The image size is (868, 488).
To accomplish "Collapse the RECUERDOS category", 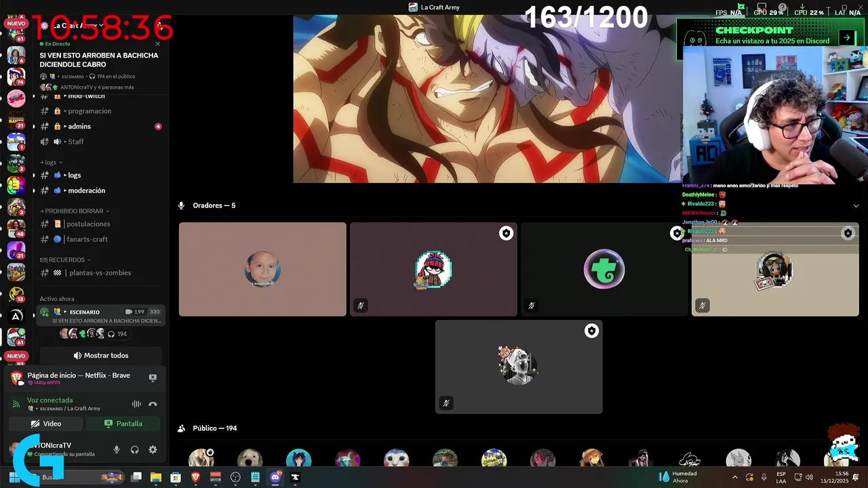I will pyautogui.click(x=65, y=260).
